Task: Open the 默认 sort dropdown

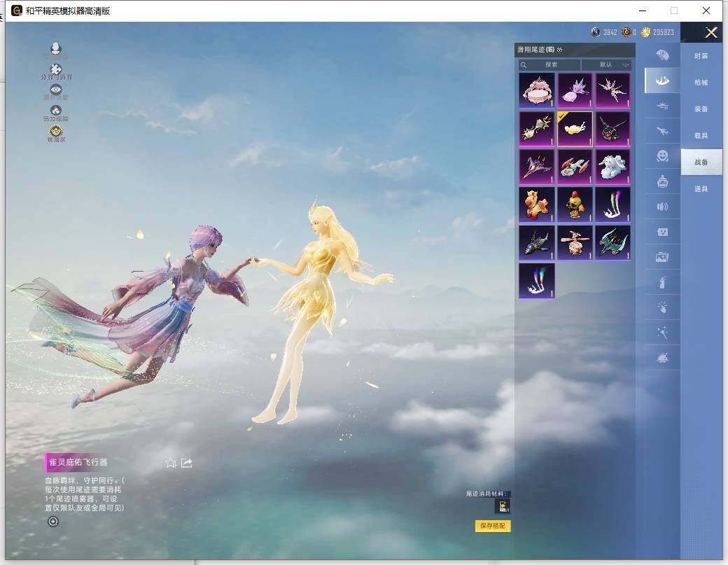Action: (x=606, y=65)
